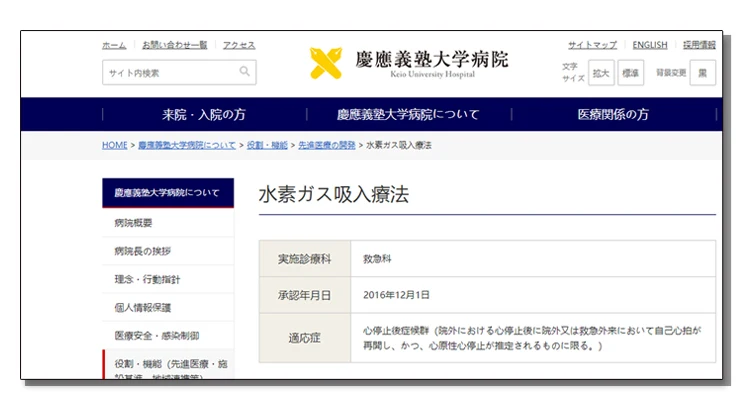750x414 pixels.
Task: Click the date 2016年12月1日
Action: [x=396, y=295]
